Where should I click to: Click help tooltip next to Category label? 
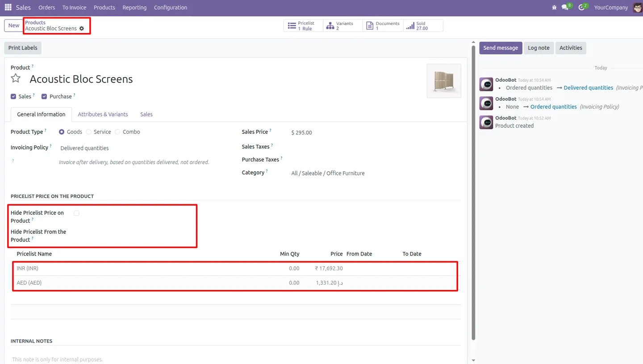click(267, 171)
